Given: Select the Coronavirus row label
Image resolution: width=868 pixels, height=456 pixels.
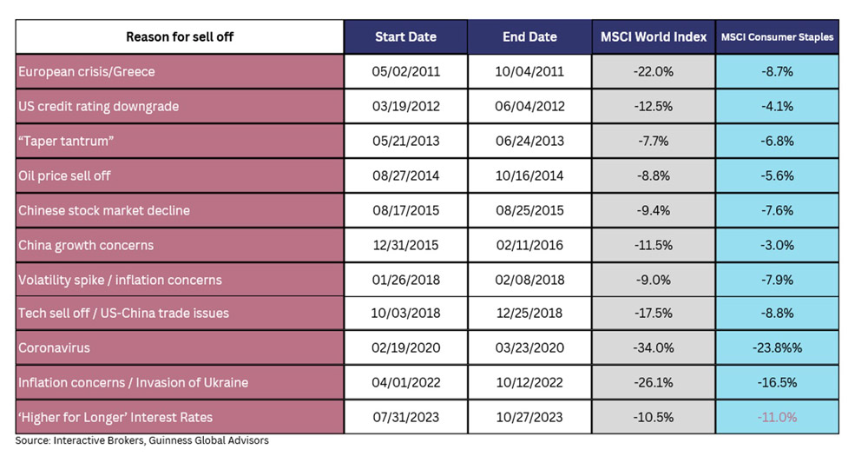Looking at the screenshot, I should [x=180, y=348].
